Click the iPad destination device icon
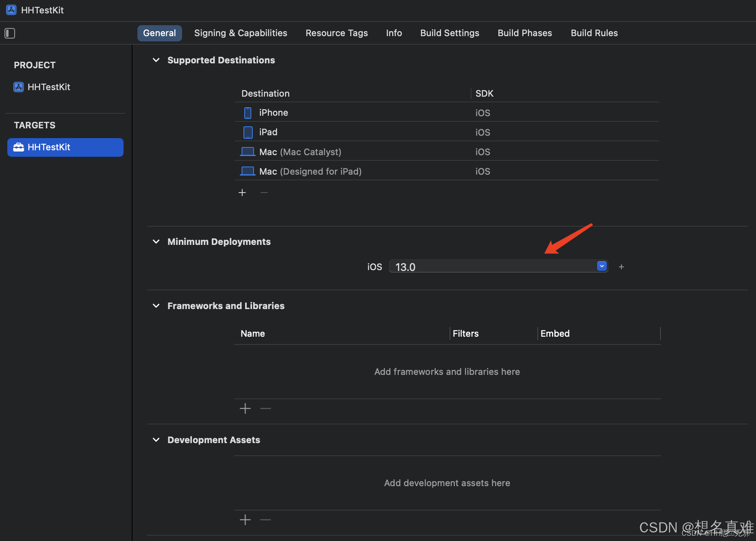Image resolution: width=756 pixels, height=541 pixels. coord(248,132)
